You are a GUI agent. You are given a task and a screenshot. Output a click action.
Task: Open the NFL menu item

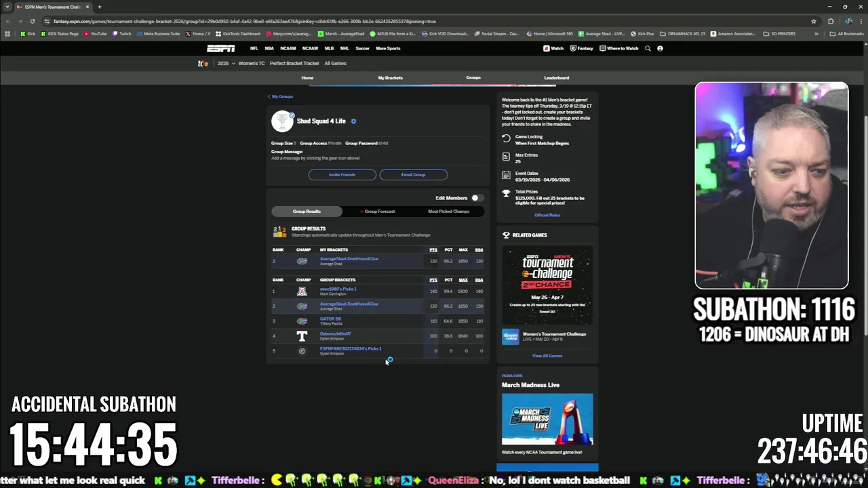(x=254, y=48)
